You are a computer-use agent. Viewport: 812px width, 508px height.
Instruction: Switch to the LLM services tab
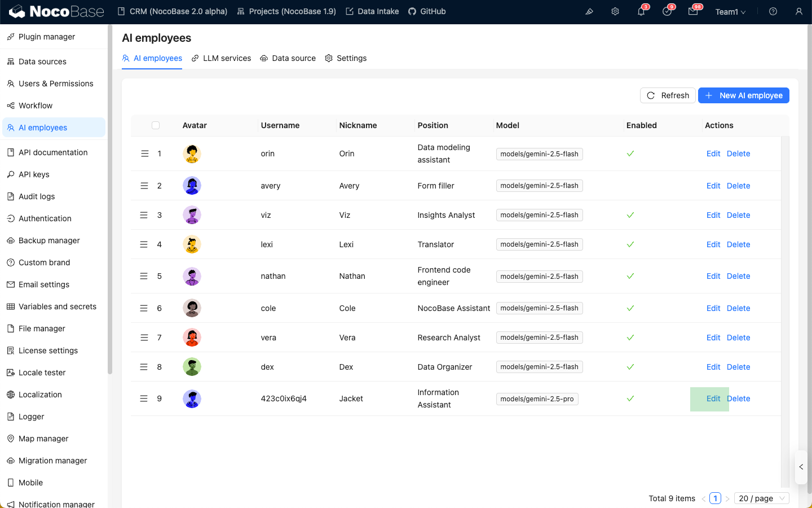(x=221, y=58)
